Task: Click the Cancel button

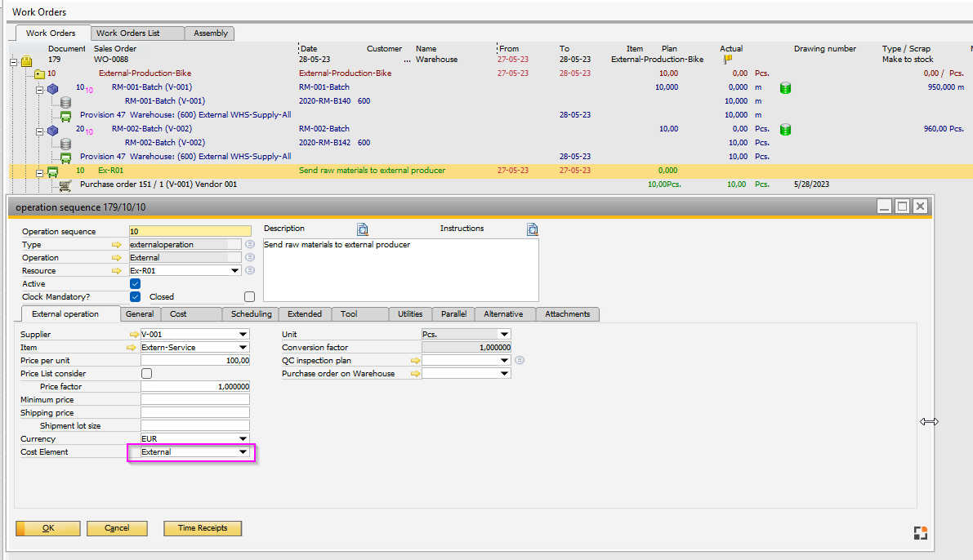Action: [117, 528]
